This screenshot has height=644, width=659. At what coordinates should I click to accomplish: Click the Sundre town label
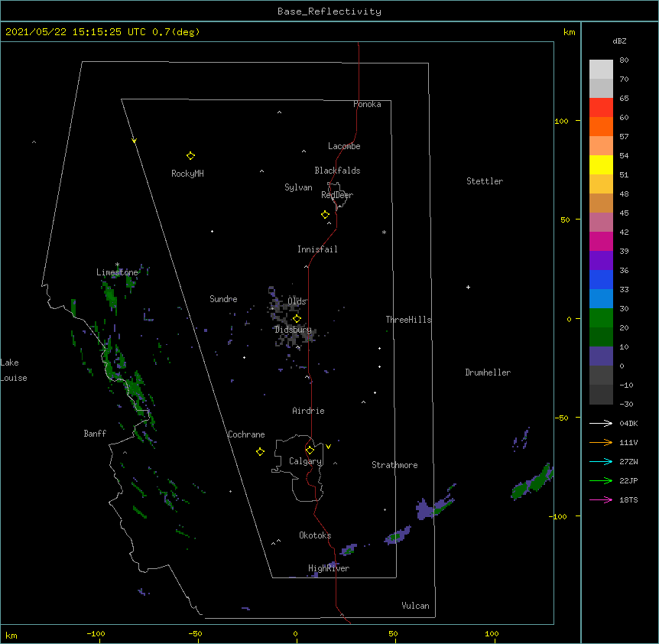click(223, 299)
